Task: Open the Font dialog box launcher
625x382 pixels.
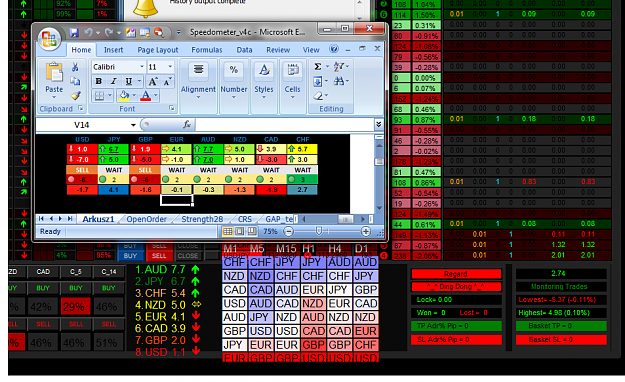Action: pos(172,108)
